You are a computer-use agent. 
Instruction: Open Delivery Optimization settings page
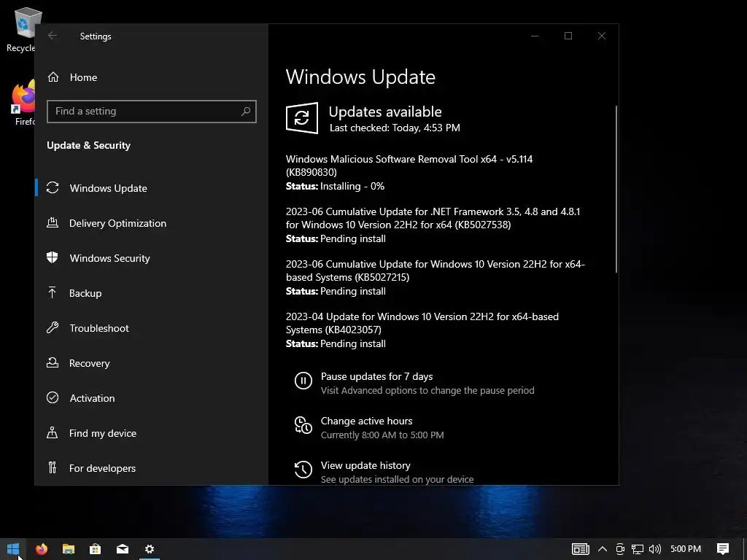(152, 223)
